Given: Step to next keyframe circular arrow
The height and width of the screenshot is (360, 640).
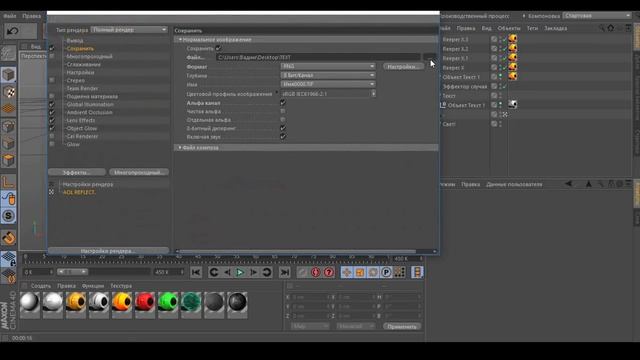Looking at the screenshot, I should point(267,272).
